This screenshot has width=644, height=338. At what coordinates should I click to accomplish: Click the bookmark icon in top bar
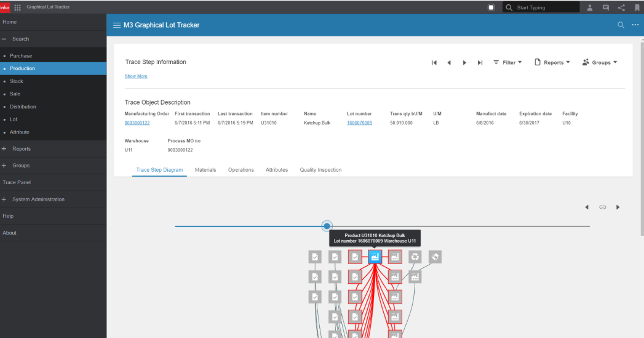(637, 7)
